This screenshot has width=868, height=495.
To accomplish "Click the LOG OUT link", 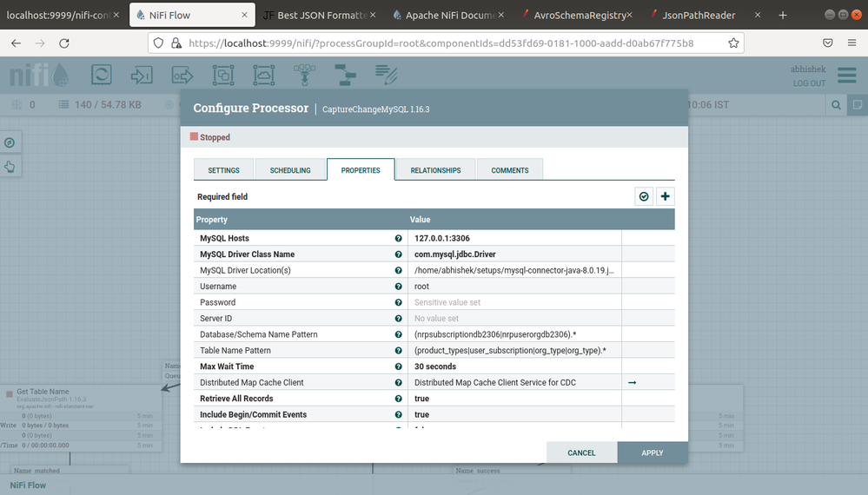I will [x=809, y=83].
